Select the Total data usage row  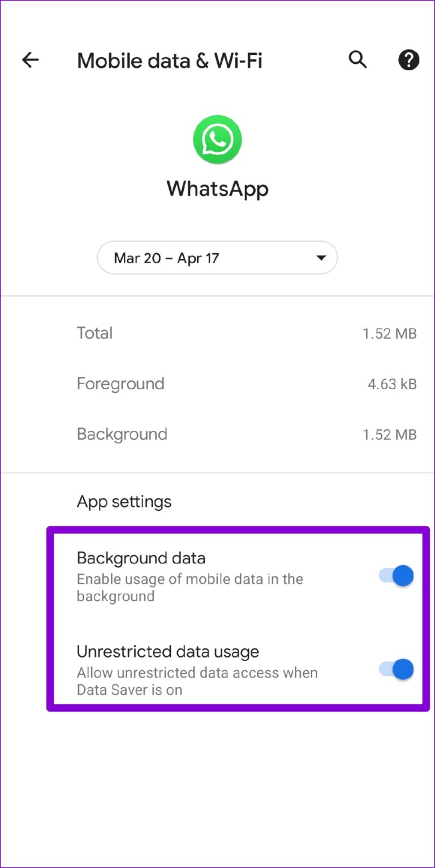click(x=217, y=333)
